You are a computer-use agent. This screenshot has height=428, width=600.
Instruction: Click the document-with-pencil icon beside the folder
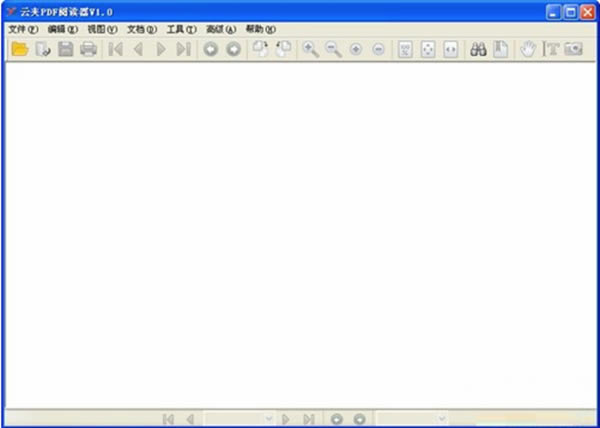click(x=43, y=49)
